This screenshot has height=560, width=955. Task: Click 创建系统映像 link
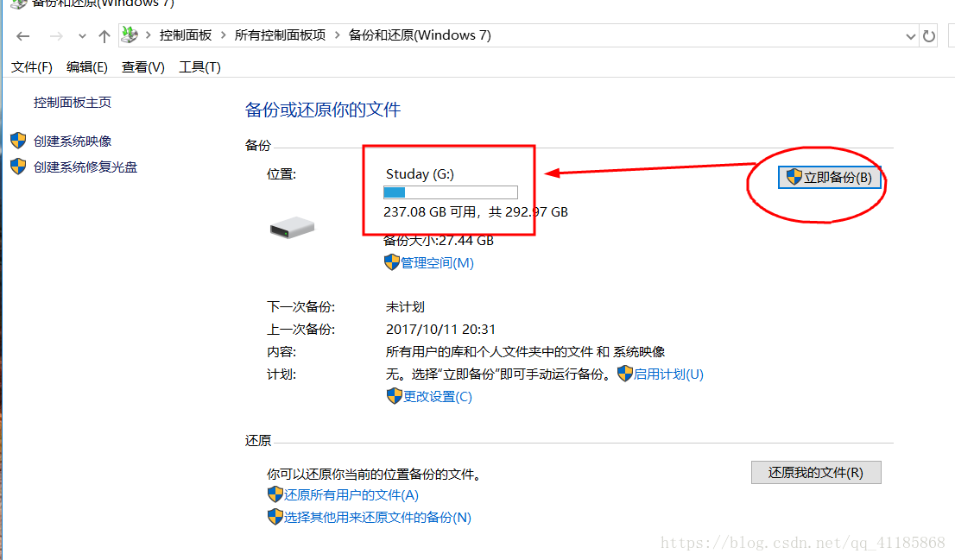[73, 142]
